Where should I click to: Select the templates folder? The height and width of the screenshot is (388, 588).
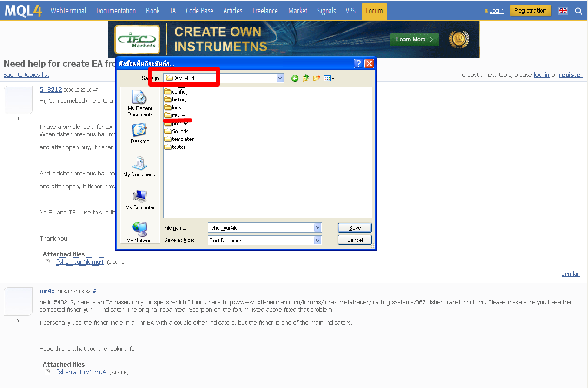click(179, 139)
